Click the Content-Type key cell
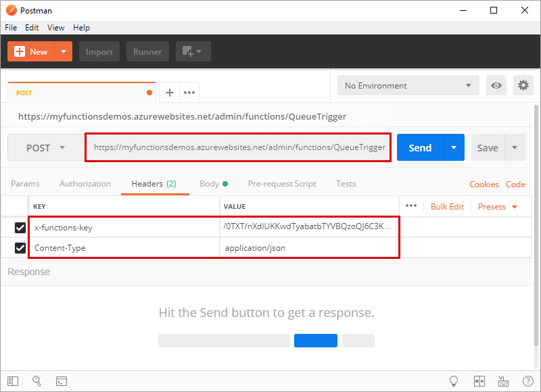541x392 pixels. [x=124, y=248]
